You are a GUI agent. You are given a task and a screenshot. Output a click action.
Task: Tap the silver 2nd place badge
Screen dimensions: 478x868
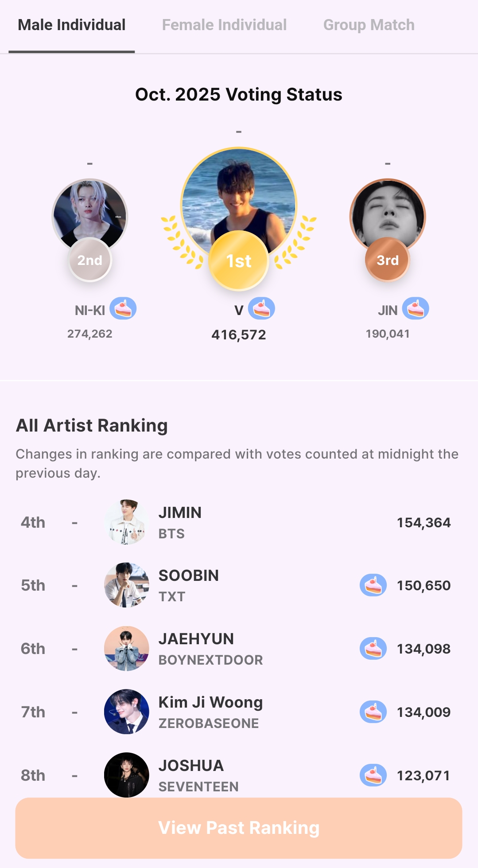[90, 260]
